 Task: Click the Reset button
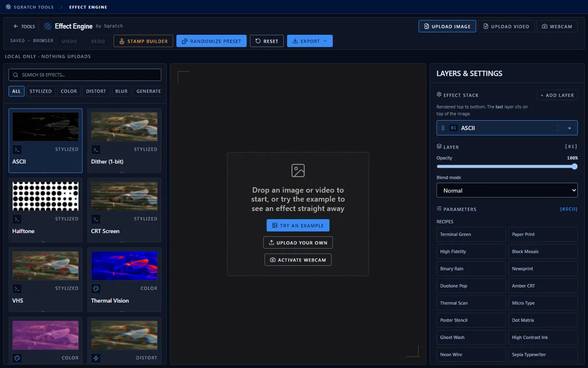267,41
